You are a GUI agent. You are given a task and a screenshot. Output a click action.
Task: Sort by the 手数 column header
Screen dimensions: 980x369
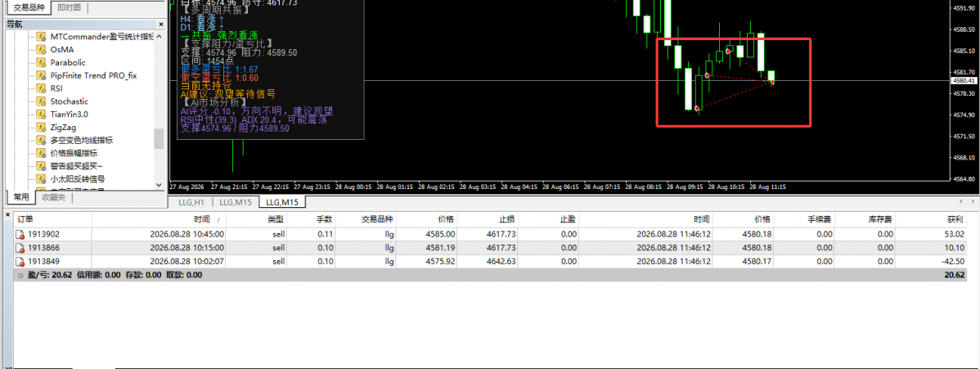tap(311, 219)
